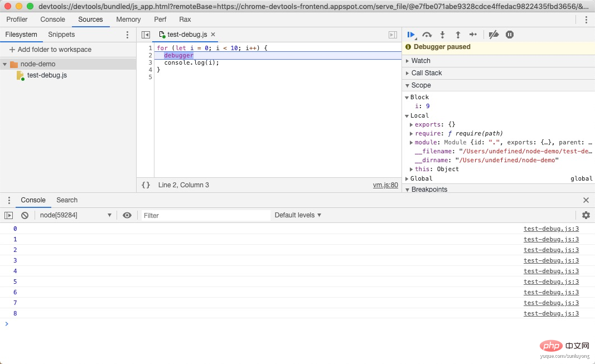This screenshot has width=595, height=364.
Task: Add folder to workspace
Action: point(50,50)
